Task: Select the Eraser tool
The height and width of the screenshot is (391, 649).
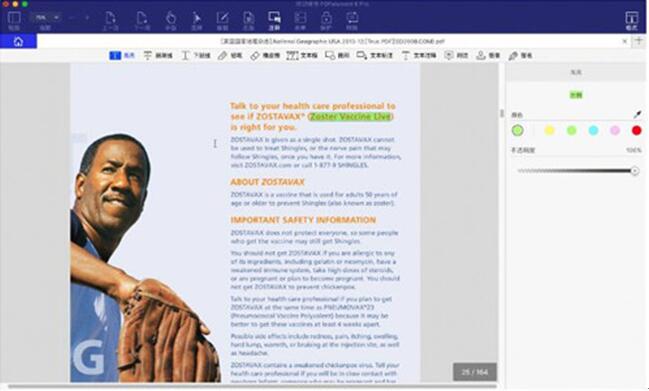Action: (x=265, y=55)
